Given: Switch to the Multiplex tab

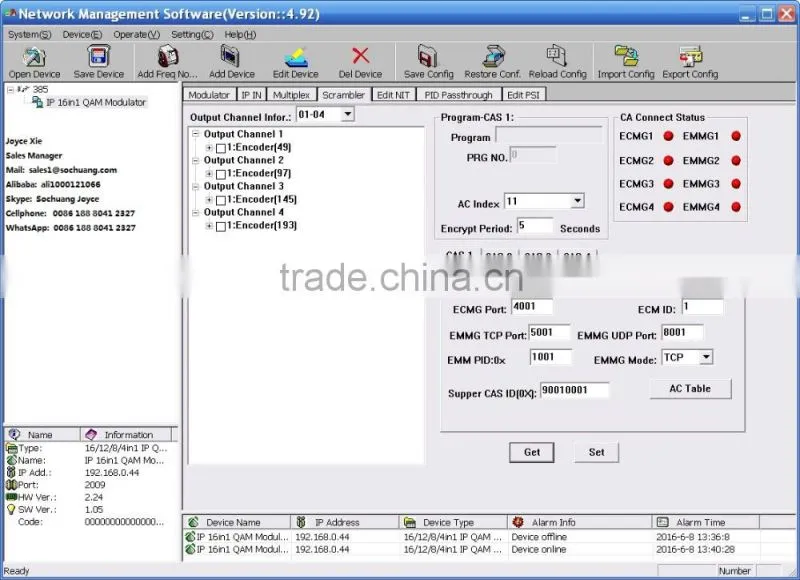Looking at the screenshot, I should 291,95.
